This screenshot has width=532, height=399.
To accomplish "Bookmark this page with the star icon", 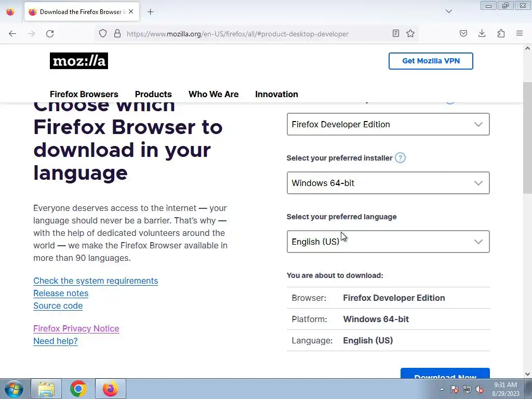I will 410,33.
